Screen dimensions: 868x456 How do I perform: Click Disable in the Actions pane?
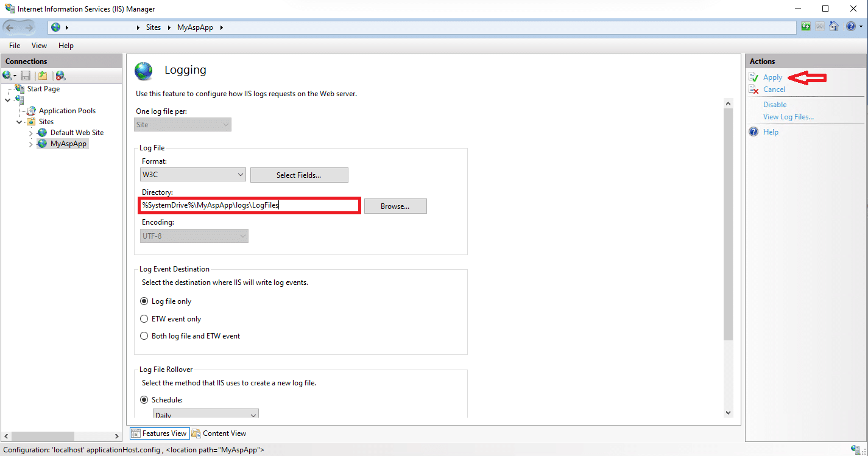coord(775,105)
